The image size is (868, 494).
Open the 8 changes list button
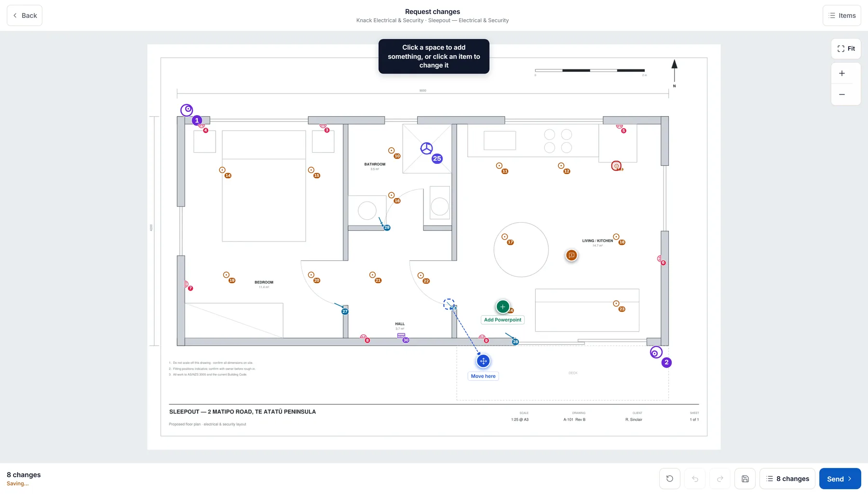click(787, 479)
